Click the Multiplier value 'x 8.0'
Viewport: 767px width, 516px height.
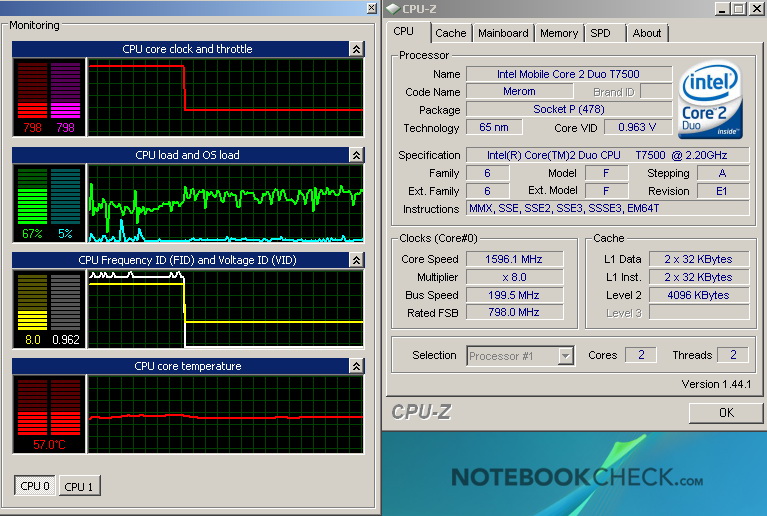pos(515,277)
